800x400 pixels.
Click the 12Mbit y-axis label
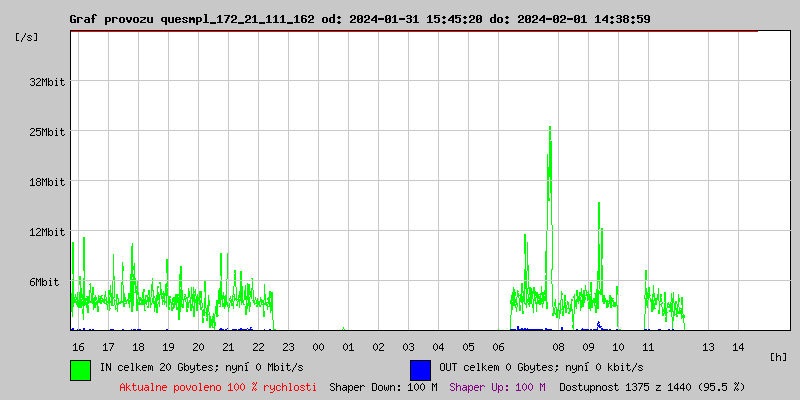46,232
